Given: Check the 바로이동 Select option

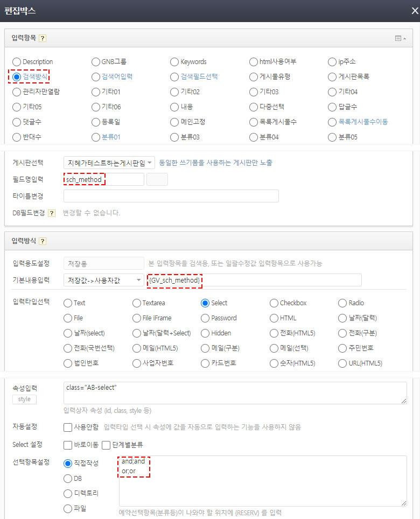Looking at the screenshot, I should point(68,445).
